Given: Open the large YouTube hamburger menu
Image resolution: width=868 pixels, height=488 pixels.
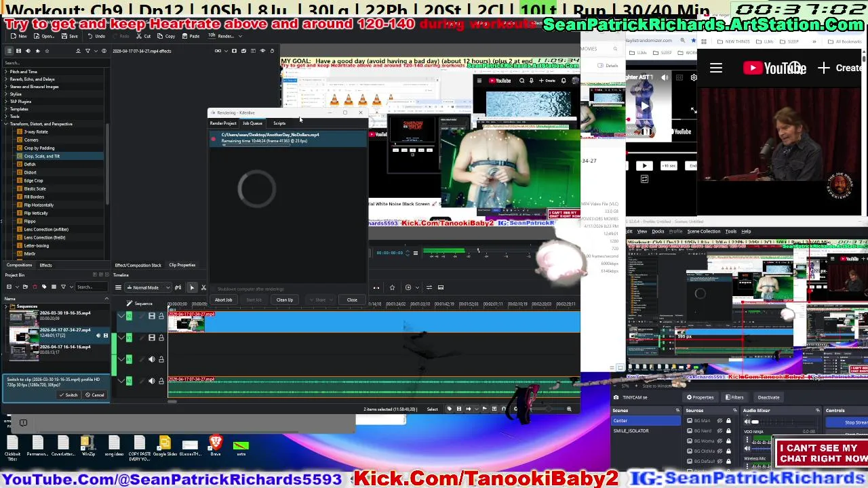Looking at the screenshot, I should click(716, 68).
